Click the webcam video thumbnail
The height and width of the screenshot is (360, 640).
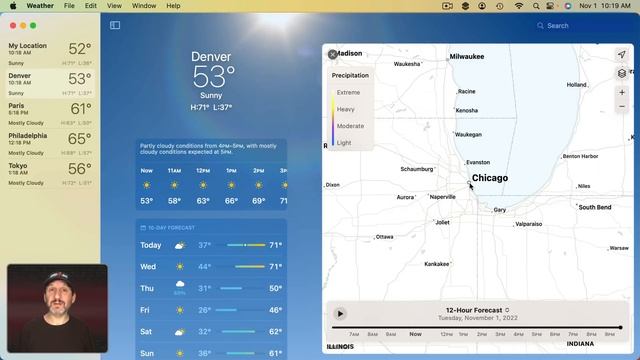pyautogui.click(x=57, y=309)
